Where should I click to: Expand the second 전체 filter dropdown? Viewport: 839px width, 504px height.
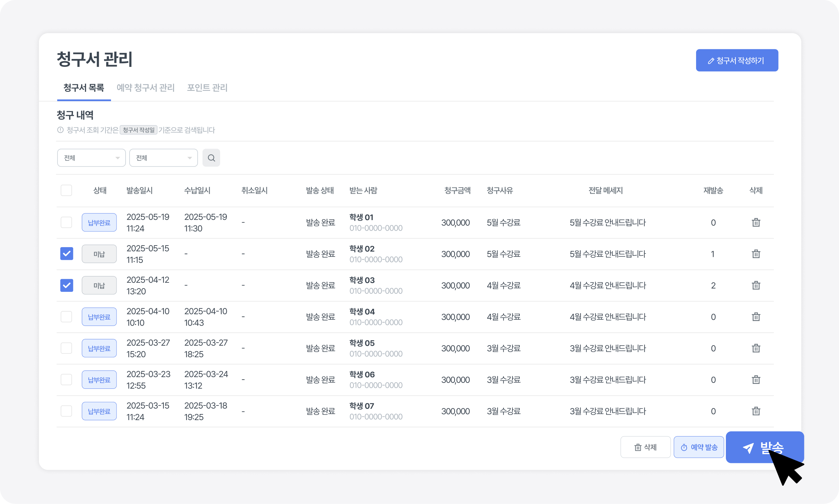pos(163,158)
